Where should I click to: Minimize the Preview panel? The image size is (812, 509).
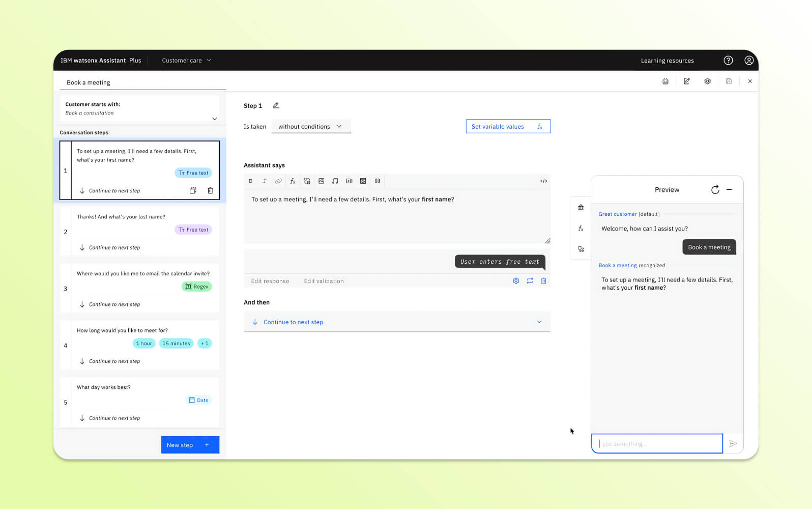(x=729, y=189)
